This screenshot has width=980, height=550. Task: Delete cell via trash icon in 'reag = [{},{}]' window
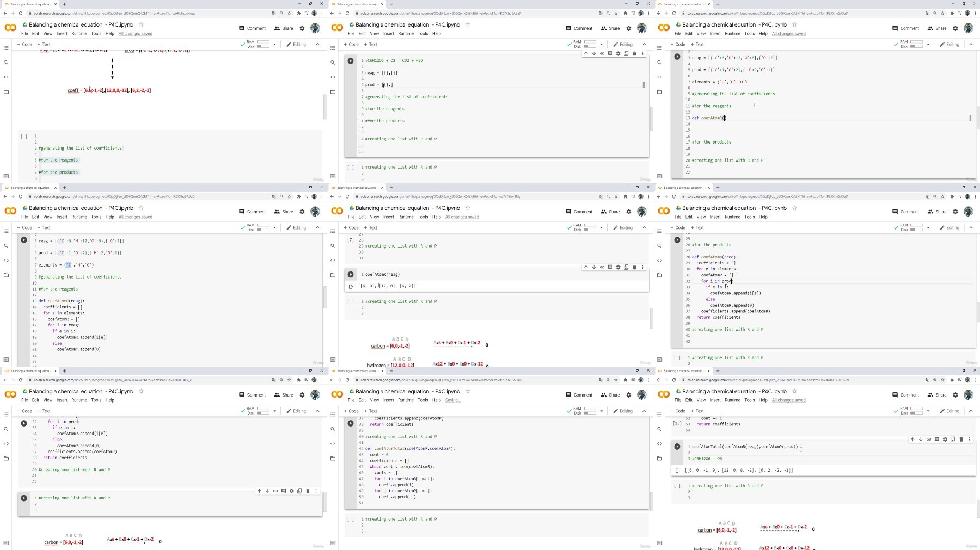pos(634,53)
